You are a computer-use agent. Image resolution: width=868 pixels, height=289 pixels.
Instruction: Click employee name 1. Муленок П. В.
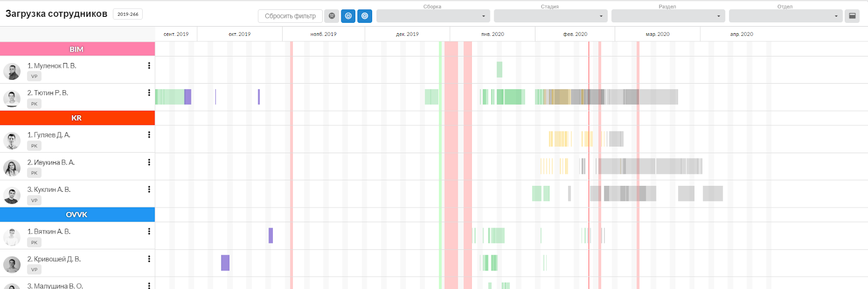click(52, 66)
